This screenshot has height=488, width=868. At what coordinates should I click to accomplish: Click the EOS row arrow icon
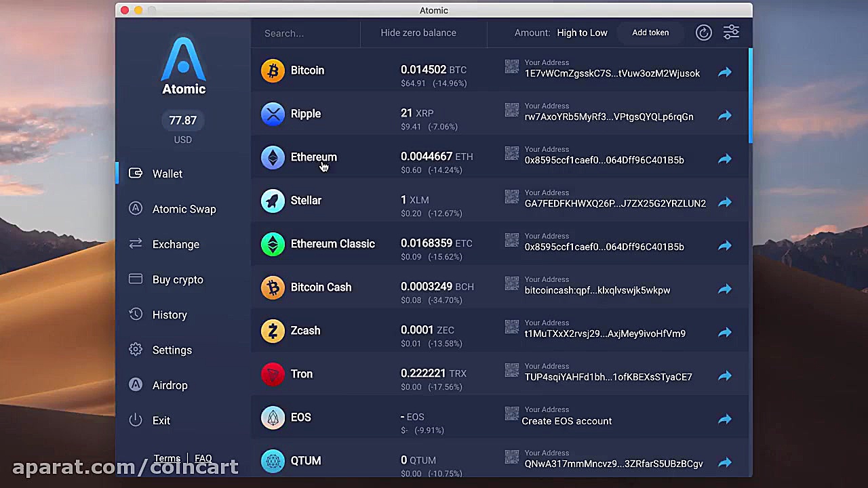point(725,419)
